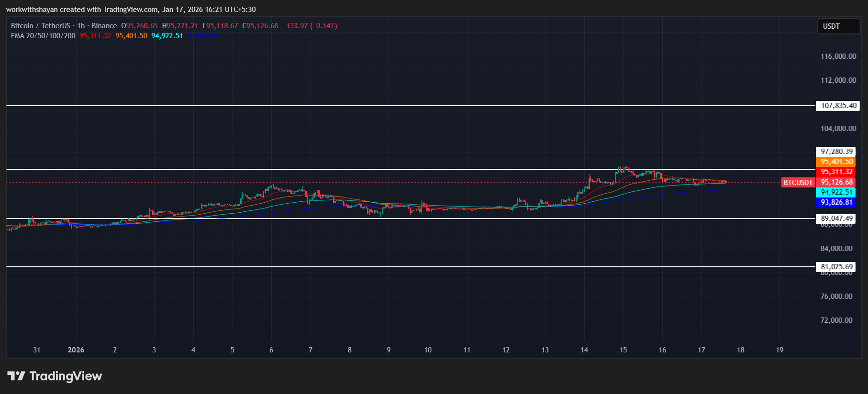Screen dimensions: 868x394
Task: Select the 97,280.39 horizontal line label
Action: click(x=836, y=152)
